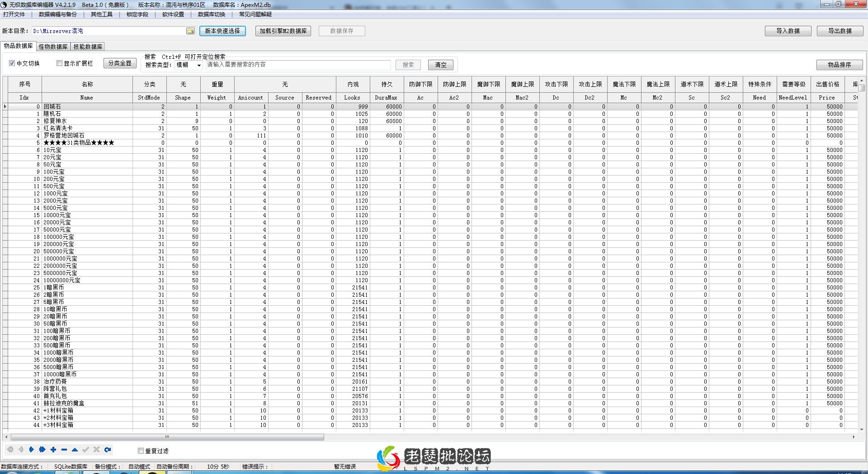
Task: Switch to the 技能数据库 tab
Action: [88, 47]
